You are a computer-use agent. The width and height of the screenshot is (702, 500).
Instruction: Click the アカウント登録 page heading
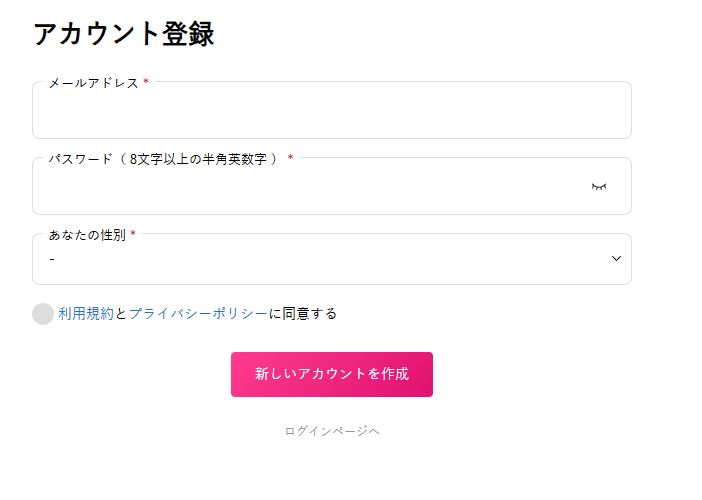pos(124,34)
